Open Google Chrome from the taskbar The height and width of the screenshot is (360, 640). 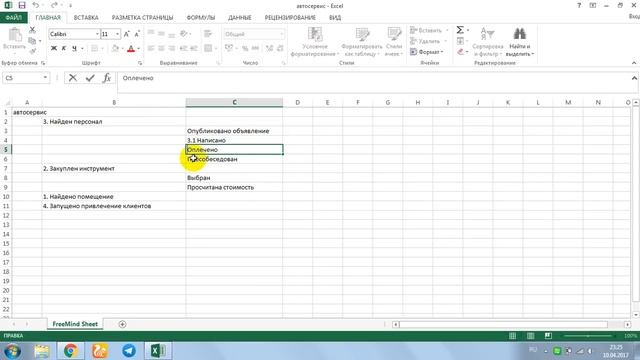pos(70,351)
